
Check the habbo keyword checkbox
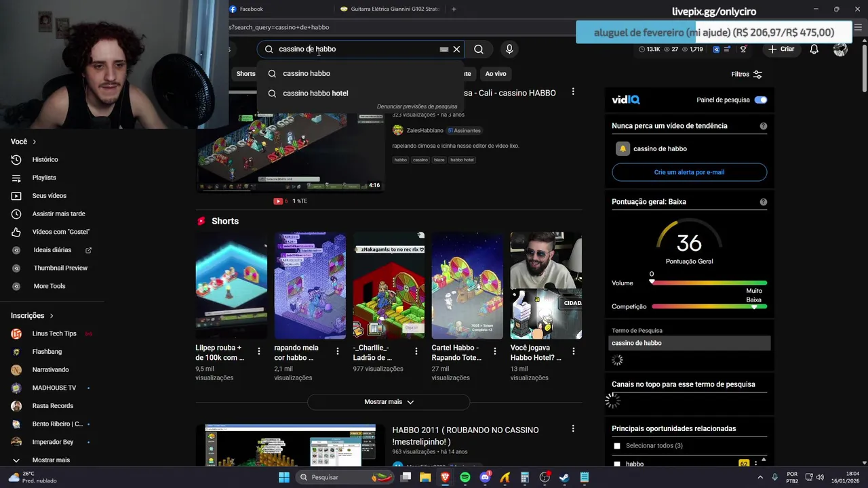click(617, 464)
